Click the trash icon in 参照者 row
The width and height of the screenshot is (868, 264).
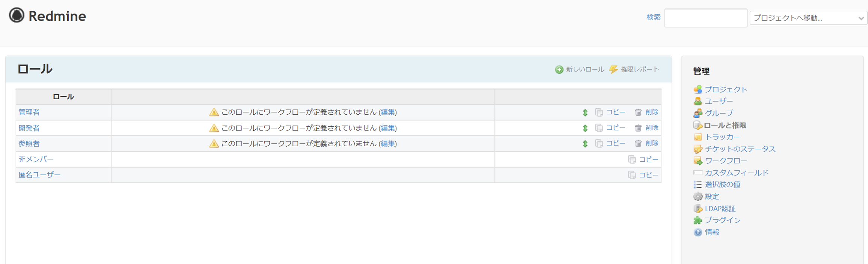[638, 144]
